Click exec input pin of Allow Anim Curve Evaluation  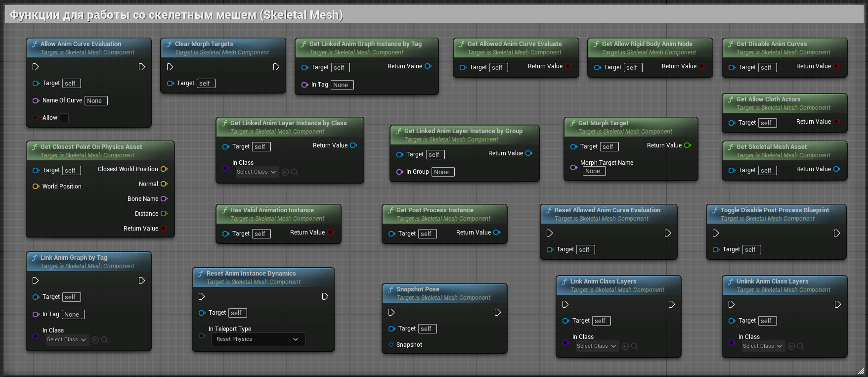coord(36,67)
